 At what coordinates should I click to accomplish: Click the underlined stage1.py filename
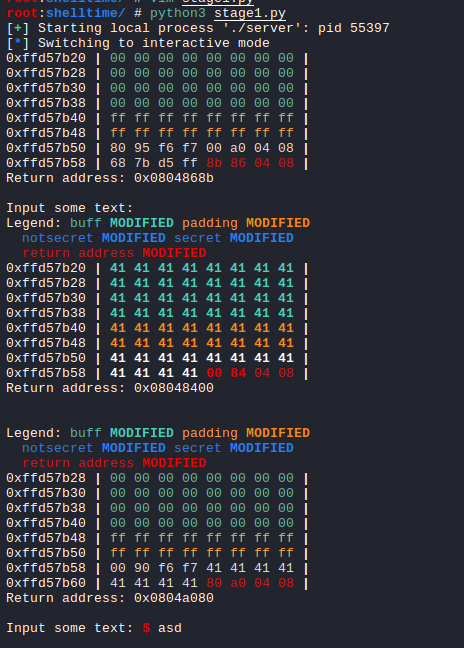click(x=250, y=13)
